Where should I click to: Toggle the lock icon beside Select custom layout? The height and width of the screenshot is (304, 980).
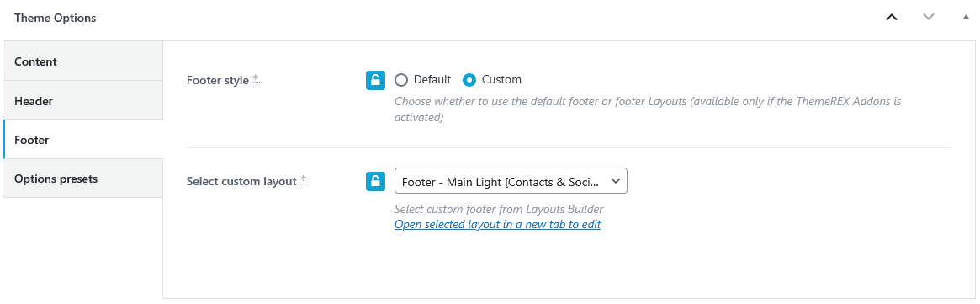pyautogui.click(x=375, y=181)
